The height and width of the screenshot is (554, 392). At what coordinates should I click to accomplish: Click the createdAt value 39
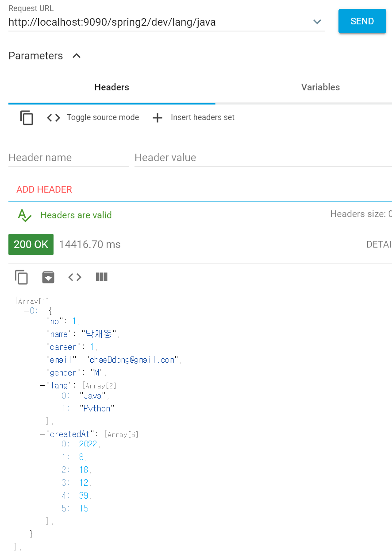click(x=84, y=496)
